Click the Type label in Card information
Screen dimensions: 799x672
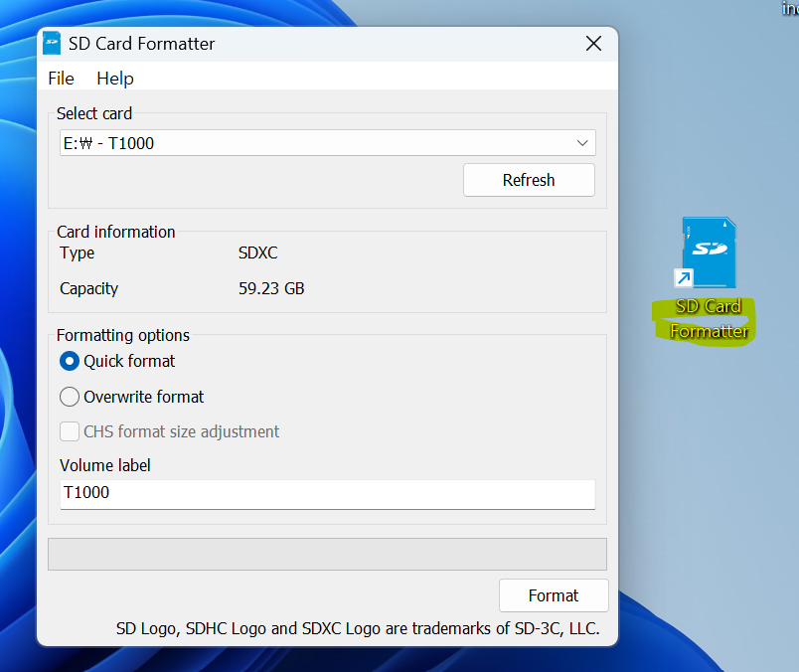click(77, 252)
